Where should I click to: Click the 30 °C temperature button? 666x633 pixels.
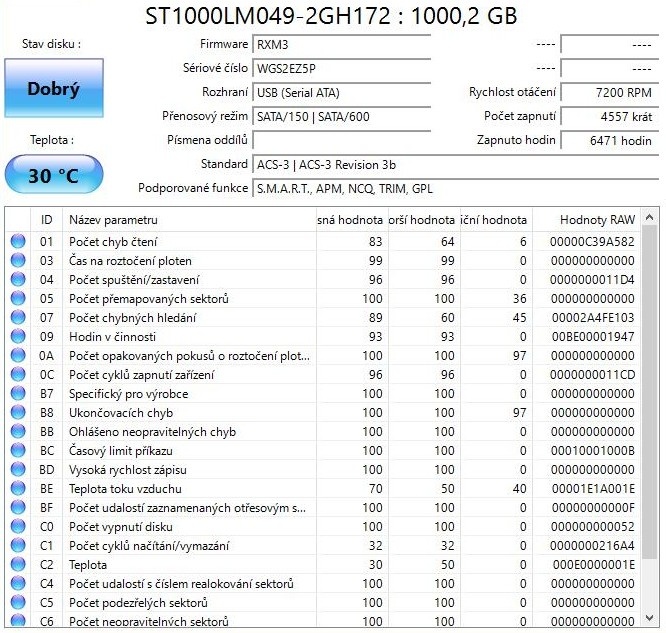tap(54, 175)
